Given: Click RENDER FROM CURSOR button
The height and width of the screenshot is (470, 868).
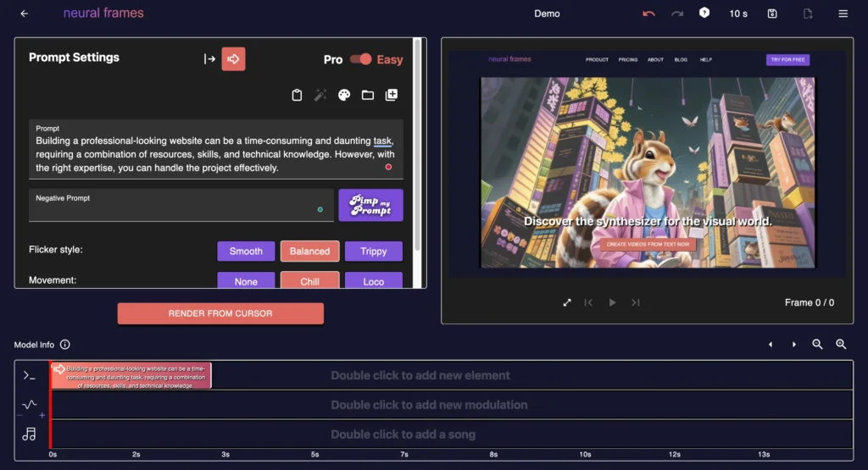Looking at the screenshot, I should [220, 313].
